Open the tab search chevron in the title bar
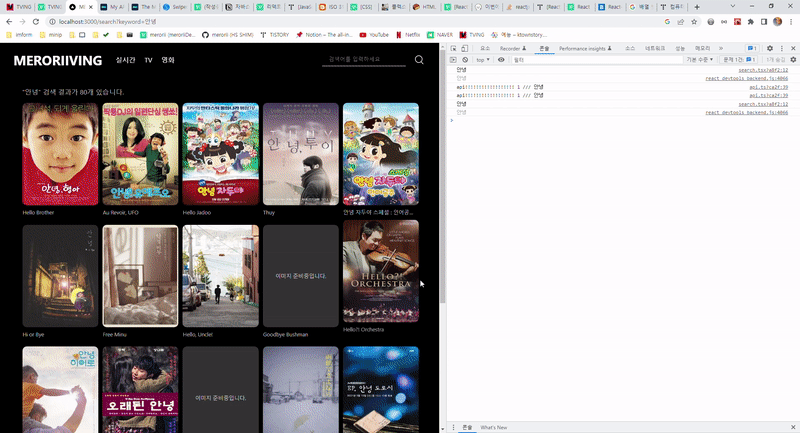Image resolution: width=800 pixels, height=433 pixels. click(733, 7)
